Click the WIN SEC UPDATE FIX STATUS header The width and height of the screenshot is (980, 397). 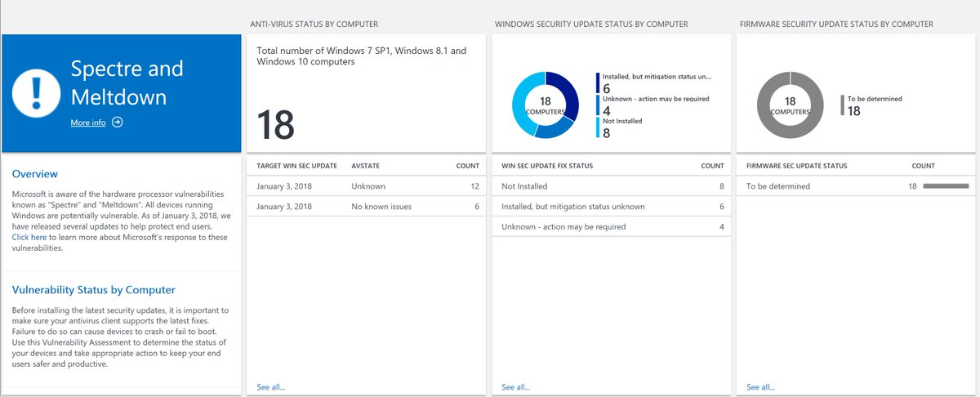[547, 166]
